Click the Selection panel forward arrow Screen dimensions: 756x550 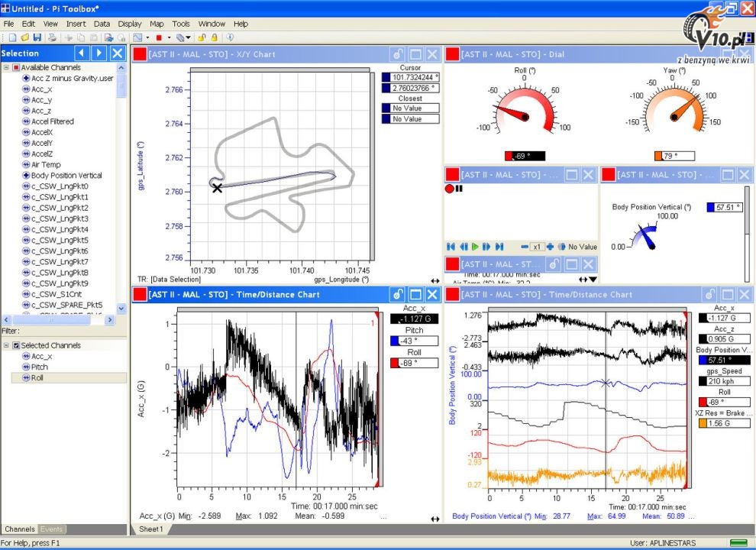(99, 53)
